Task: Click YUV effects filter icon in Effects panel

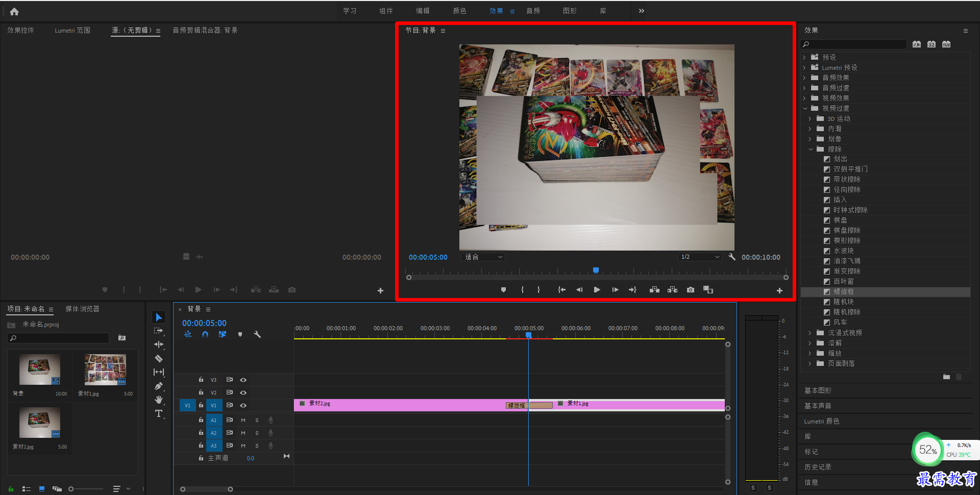Action: point(946,44)
